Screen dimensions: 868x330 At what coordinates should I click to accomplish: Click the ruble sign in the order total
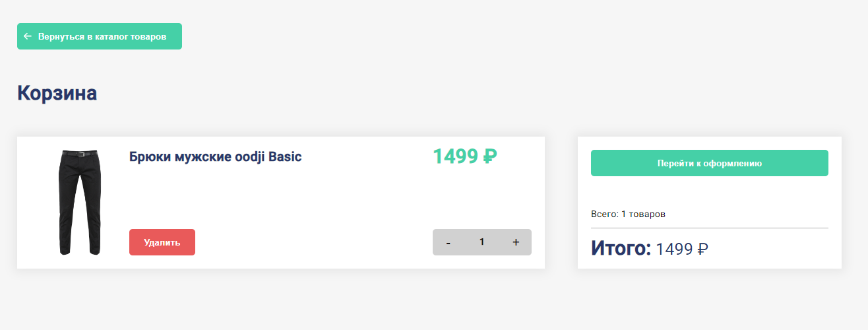tap(702, 249)
